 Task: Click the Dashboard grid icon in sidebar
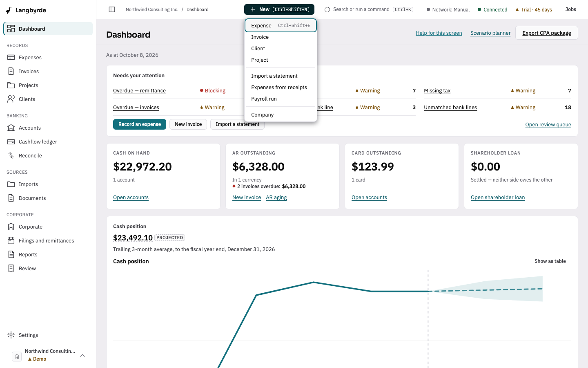coord(11,29)
